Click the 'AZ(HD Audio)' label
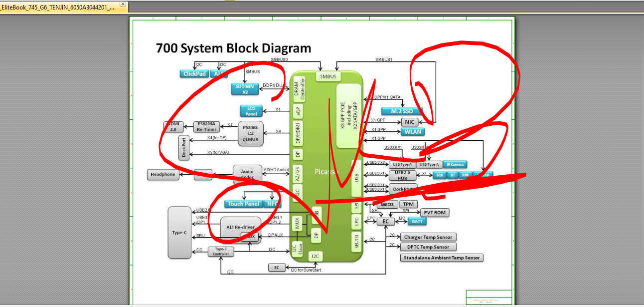The height and width of the screenshot is (307, 644). click(x=276, y=171)
